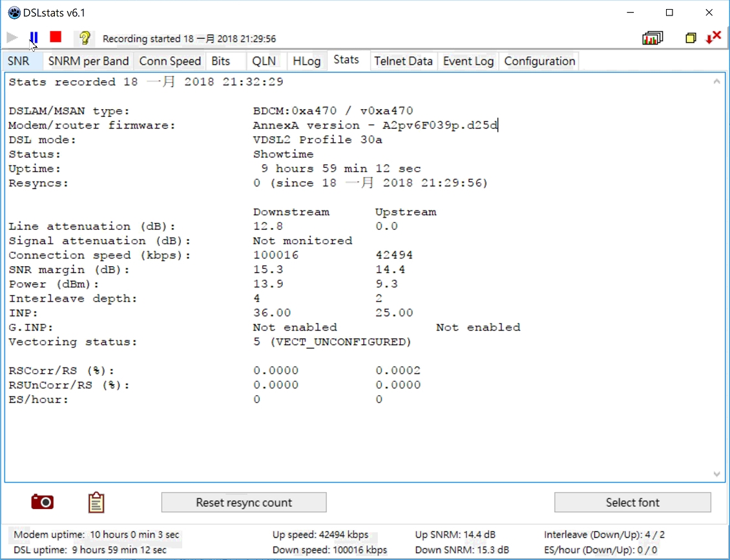Open the HLog tab
Viewport: 730px width, 560px height.
307,61
